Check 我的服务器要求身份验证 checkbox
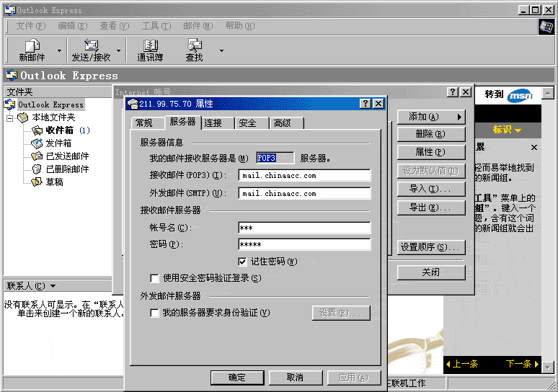Image resolution: width=558 pixels, height=392 pixels. [x=154, y=313]
